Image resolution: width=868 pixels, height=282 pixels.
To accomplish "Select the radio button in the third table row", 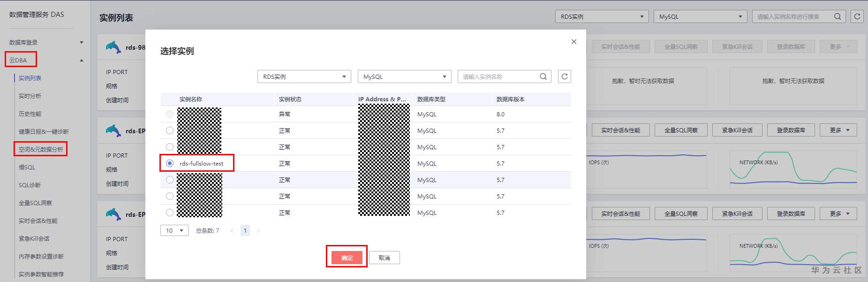I will pyautogui.click(x=170, y=147).
